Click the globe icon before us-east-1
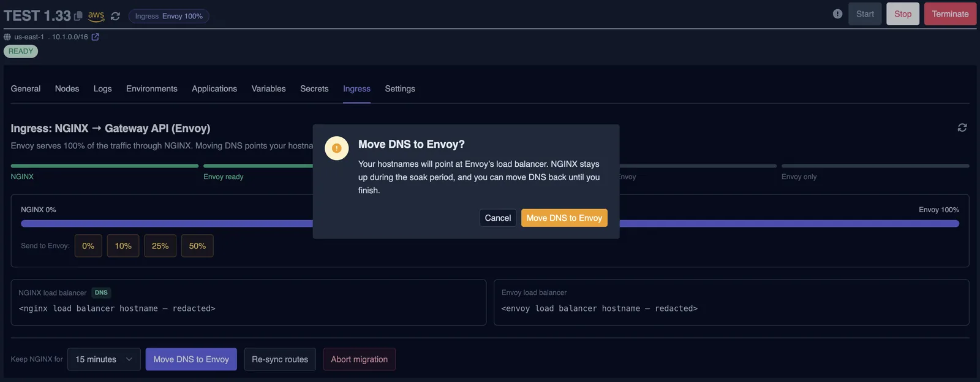 pyautogui.click(x=7, y=37)
